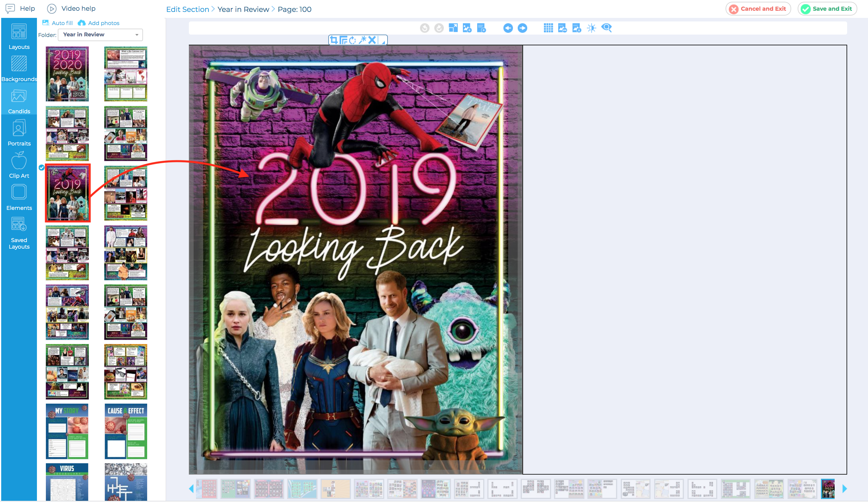The image size is (868, 502).
Task: Rotate the image using circular arrow icon
Action: (353, 40)
